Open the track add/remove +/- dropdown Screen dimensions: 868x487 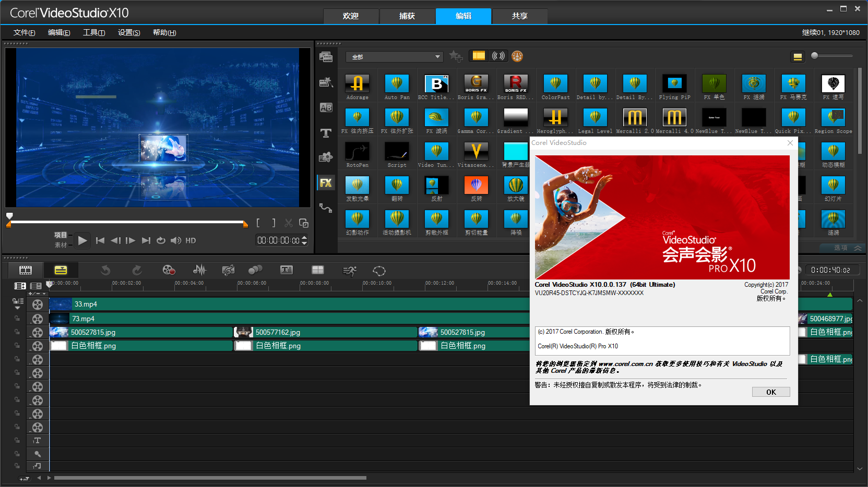coord(38,294)
